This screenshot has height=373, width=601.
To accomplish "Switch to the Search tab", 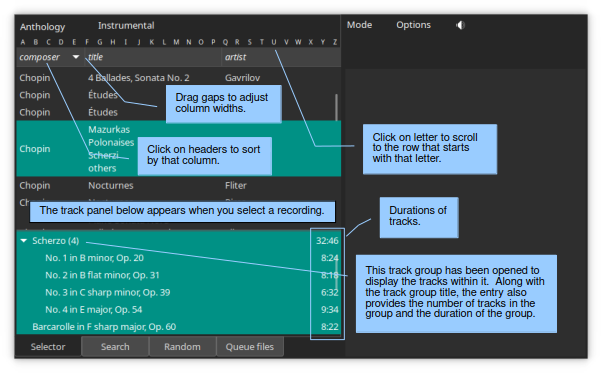I will coord(115,347).
